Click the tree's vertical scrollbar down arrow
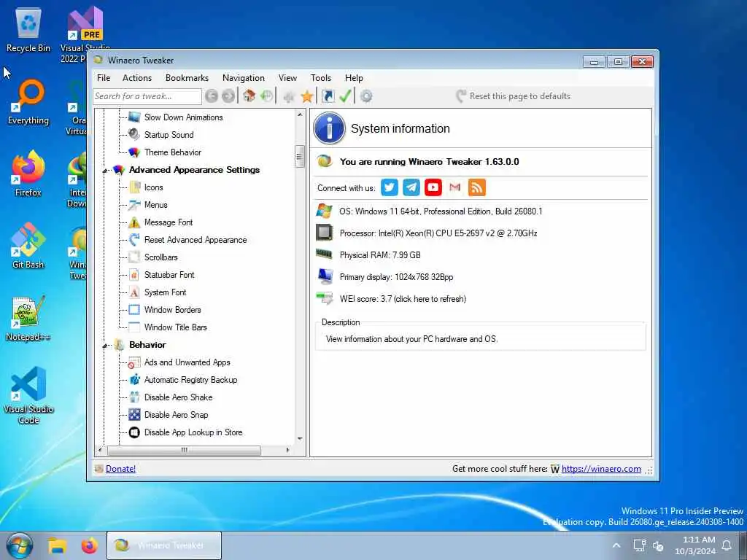This screenshot has width=747, height=560. click(300, 438)
